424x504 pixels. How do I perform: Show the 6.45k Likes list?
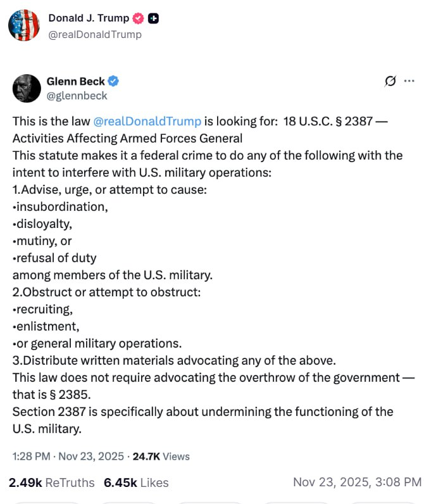pos(136,482)
